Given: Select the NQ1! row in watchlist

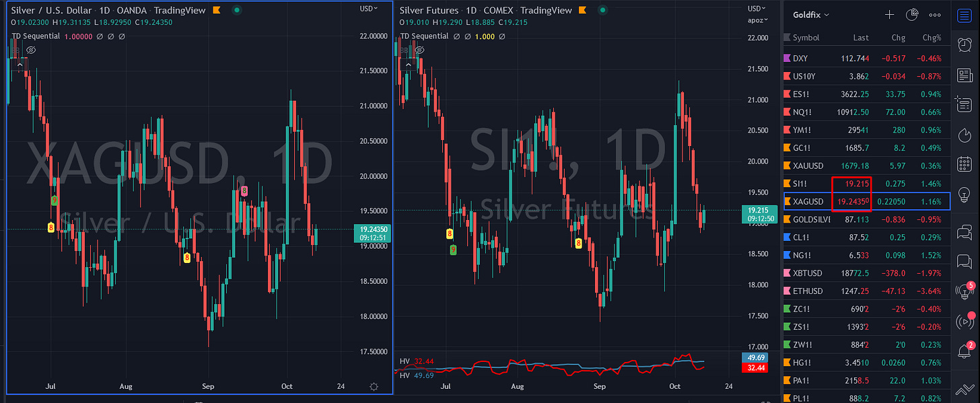Looking at the screenshot, I should [866, 112].
